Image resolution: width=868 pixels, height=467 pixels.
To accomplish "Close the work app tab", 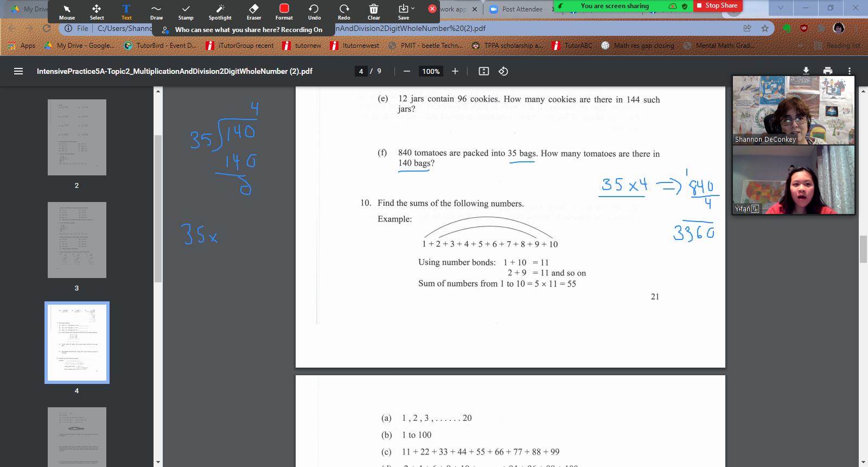I will point(475,9).
